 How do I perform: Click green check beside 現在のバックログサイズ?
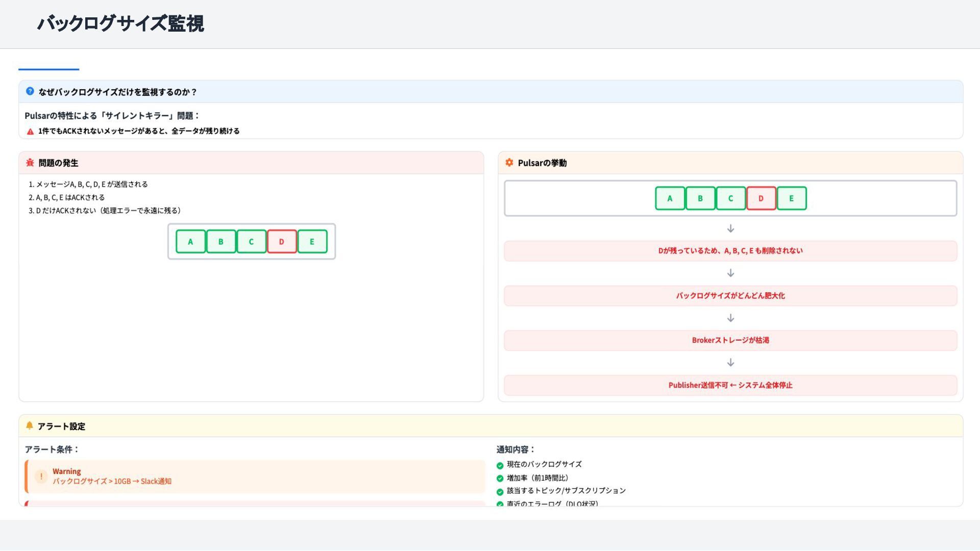point(500,465)
